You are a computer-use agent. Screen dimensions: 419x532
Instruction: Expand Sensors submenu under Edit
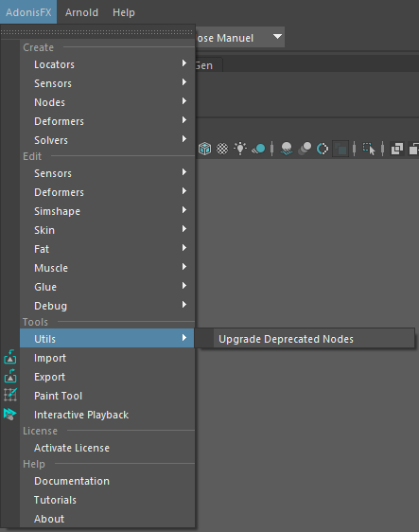coord(107,173)
